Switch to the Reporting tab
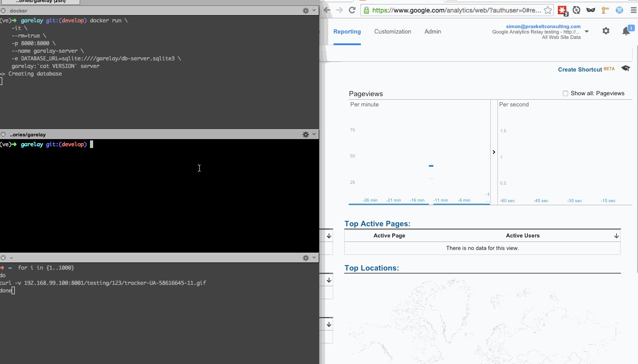Viewport: 638px width, 364px height. coord(347,32)
